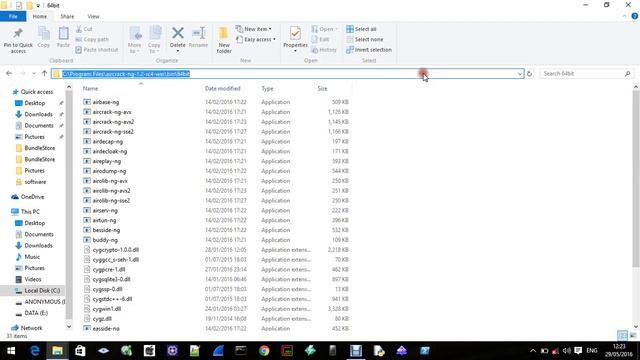Open the File menu tab
Viewport: 640px width, 360px height.
pos(13,16)
